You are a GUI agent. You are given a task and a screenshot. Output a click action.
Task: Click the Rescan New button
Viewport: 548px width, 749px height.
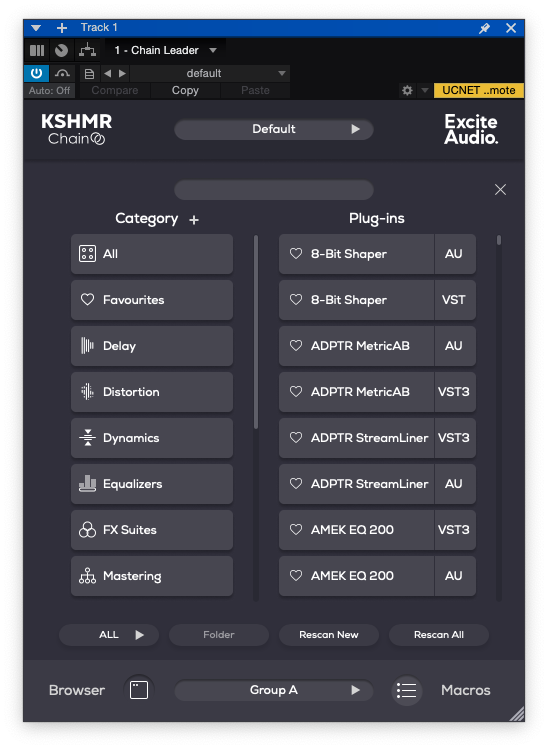click(x=329, y=635)
